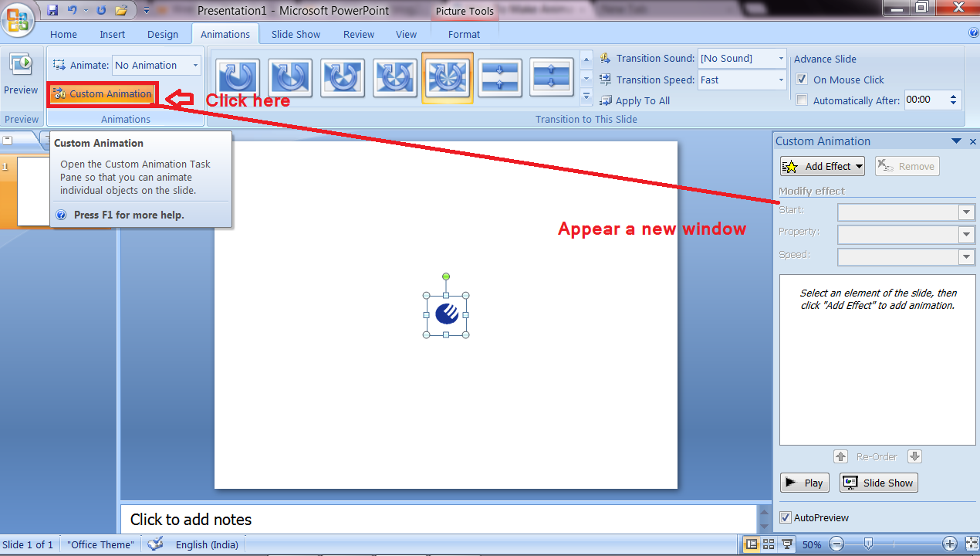Image resolution: width=980 pixels, height=556 pixels.
Task: Apply the Split Horizontal Out transition
Action: click(552, 77)
